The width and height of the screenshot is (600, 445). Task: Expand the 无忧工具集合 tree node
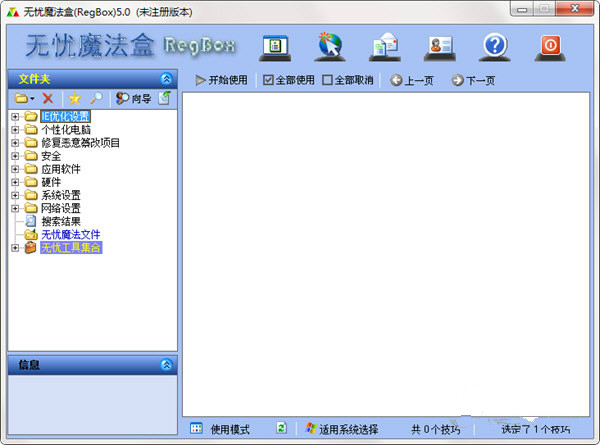coord(15,248)
